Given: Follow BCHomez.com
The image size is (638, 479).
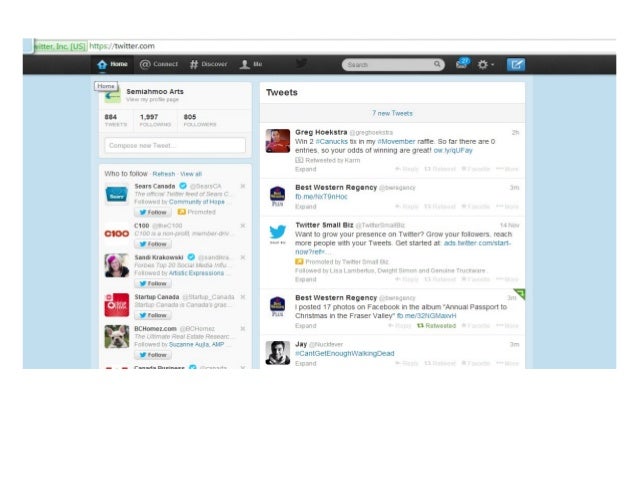Looking at the screenshot, I should (153, 355).
